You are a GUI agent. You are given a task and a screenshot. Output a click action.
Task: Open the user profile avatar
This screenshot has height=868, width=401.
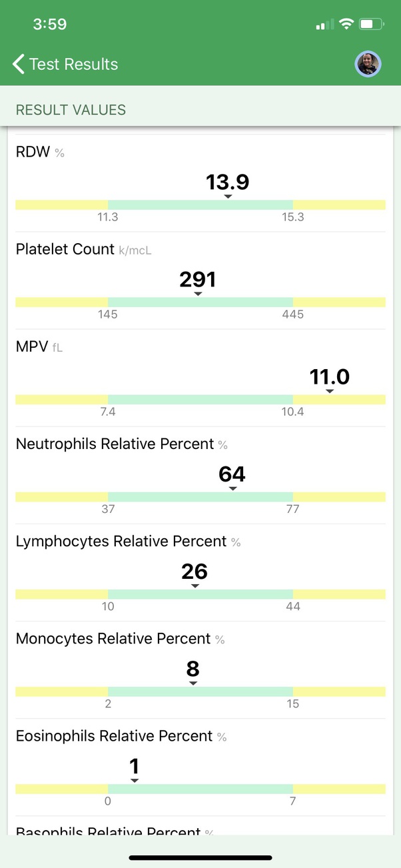368,64
